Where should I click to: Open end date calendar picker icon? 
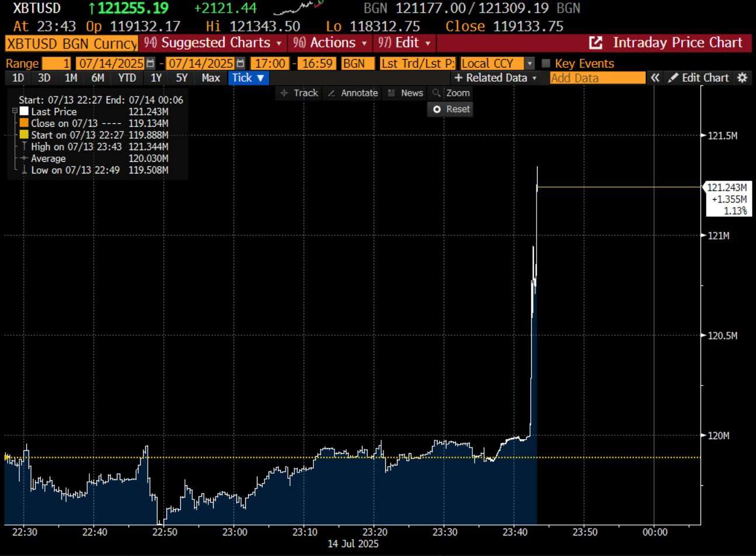[x=240, y=64]
